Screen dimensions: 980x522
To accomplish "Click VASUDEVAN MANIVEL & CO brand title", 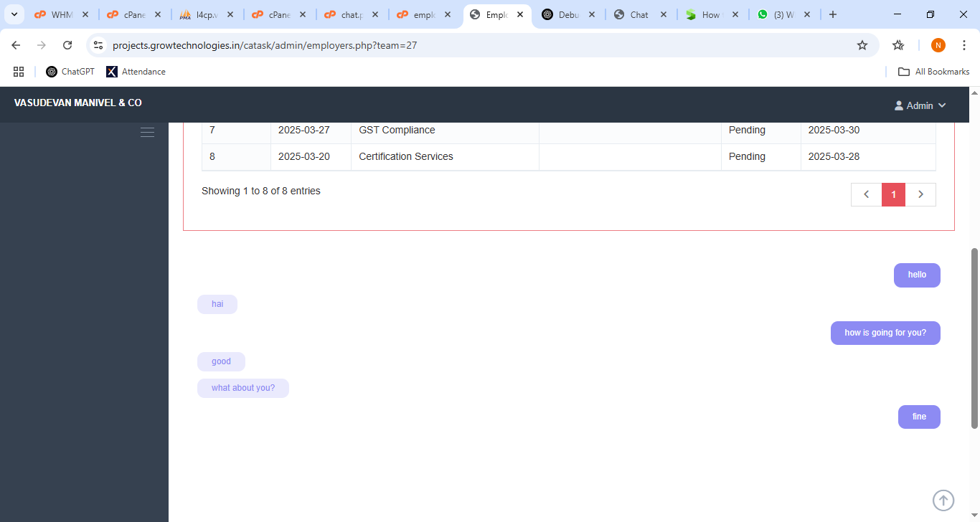I will click(x=78, y=103).
